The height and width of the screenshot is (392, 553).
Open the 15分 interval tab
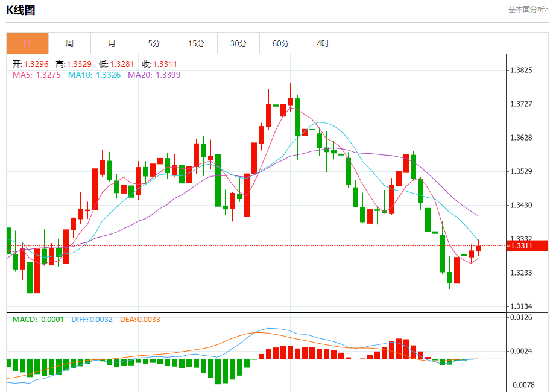197,43
